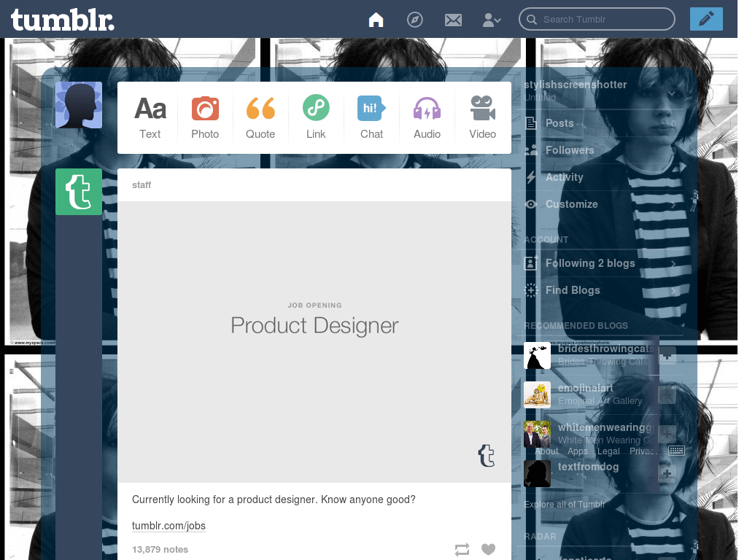Create a new Chat post

[371, 117]
